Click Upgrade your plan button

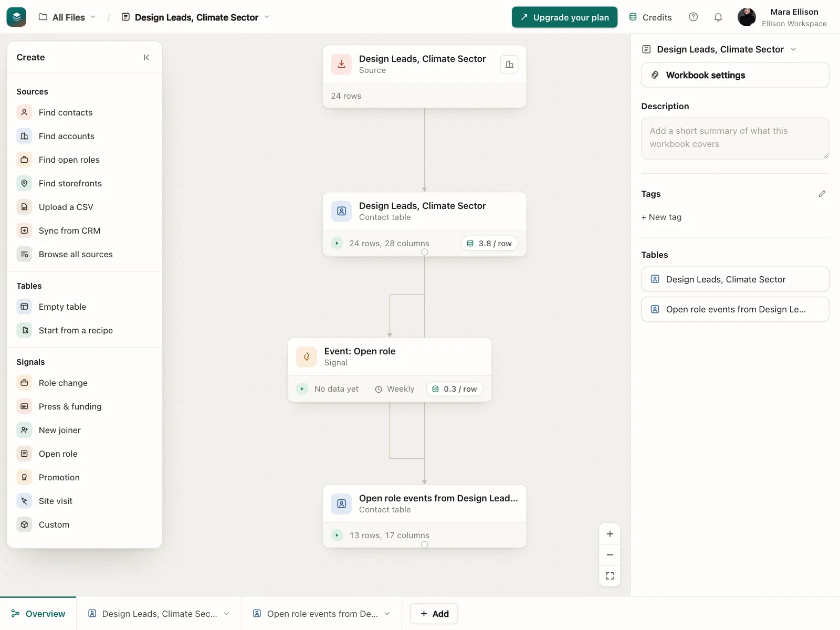pos(564,17)
